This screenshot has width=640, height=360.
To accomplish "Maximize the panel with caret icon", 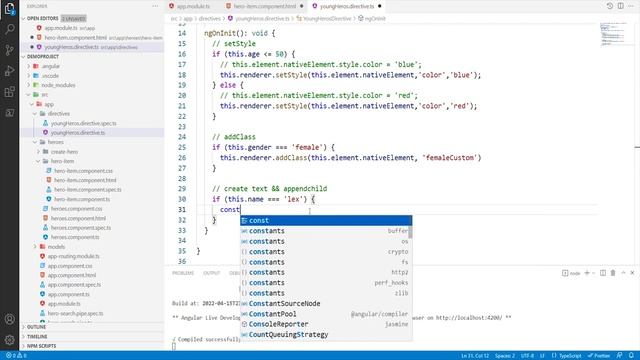I will 623,273.
